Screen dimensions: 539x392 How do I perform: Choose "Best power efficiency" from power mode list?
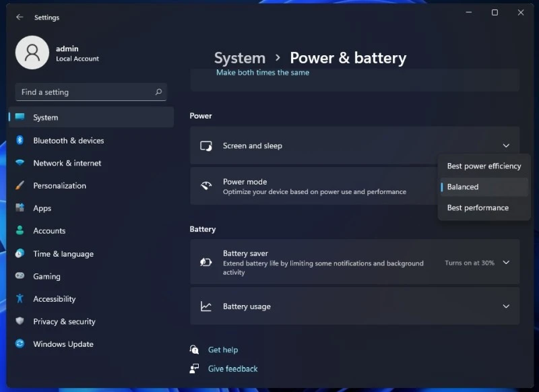484,166
